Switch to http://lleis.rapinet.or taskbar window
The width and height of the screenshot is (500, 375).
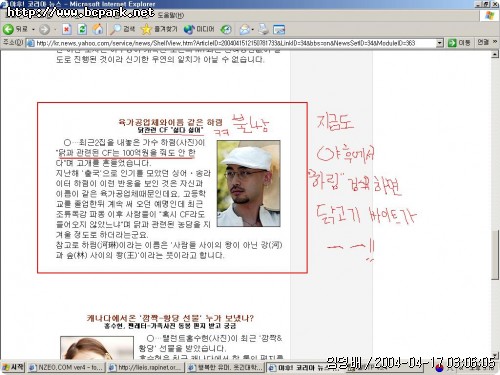click(146, 367)
